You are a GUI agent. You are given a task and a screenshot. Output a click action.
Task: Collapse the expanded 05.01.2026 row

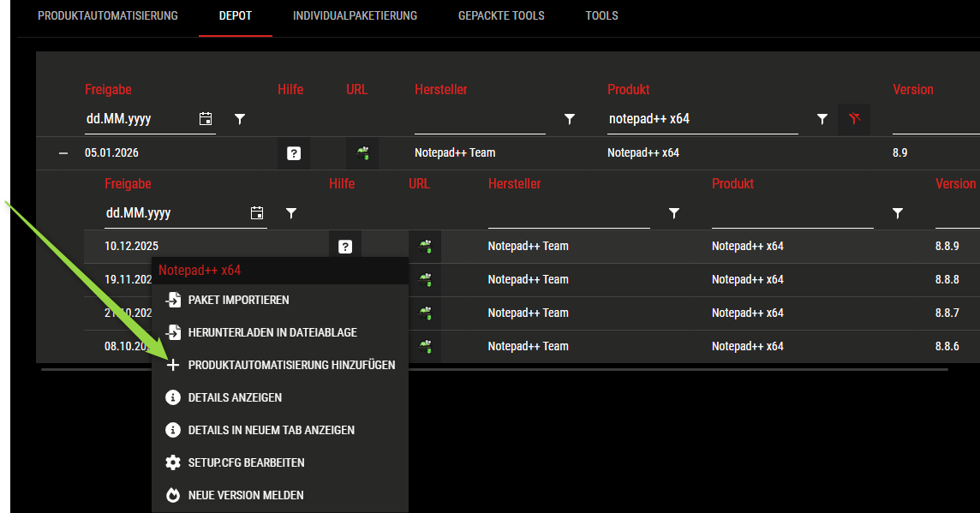(x=63, y=153)
